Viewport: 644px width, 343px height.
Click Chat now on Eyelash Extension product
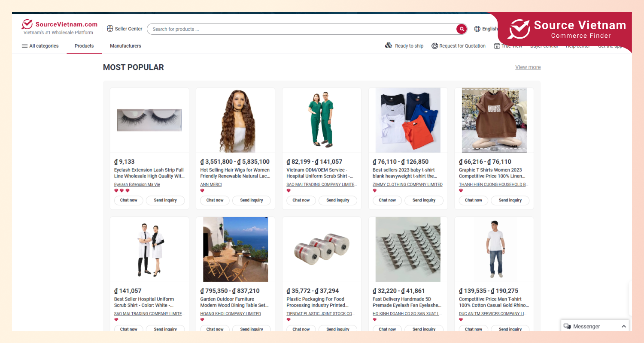129,200
